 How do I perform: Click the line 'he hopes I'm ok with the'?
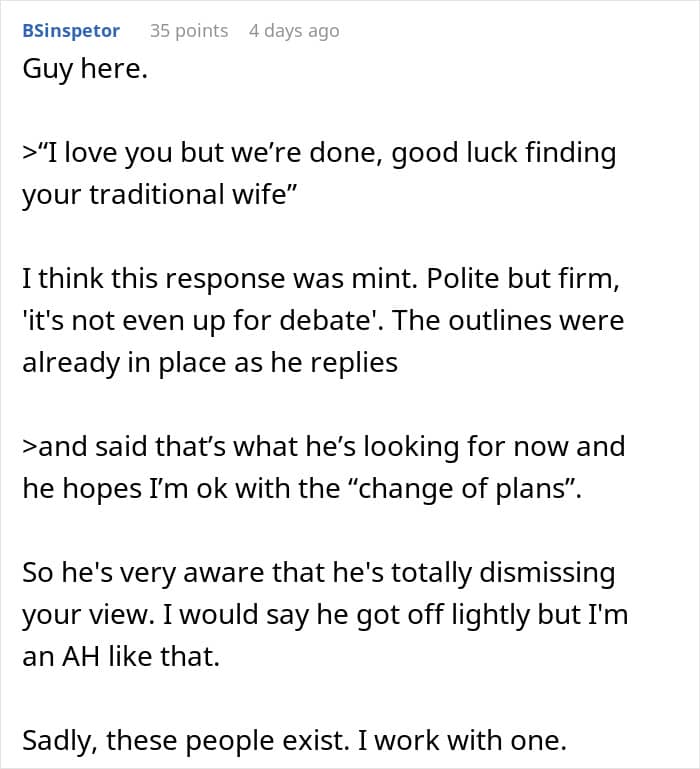181,489
